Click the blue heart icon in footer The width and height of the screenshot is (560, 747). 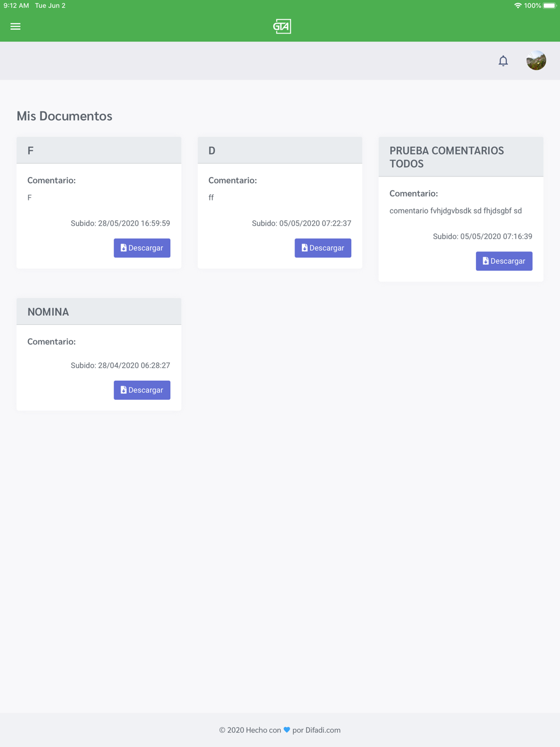287,730
